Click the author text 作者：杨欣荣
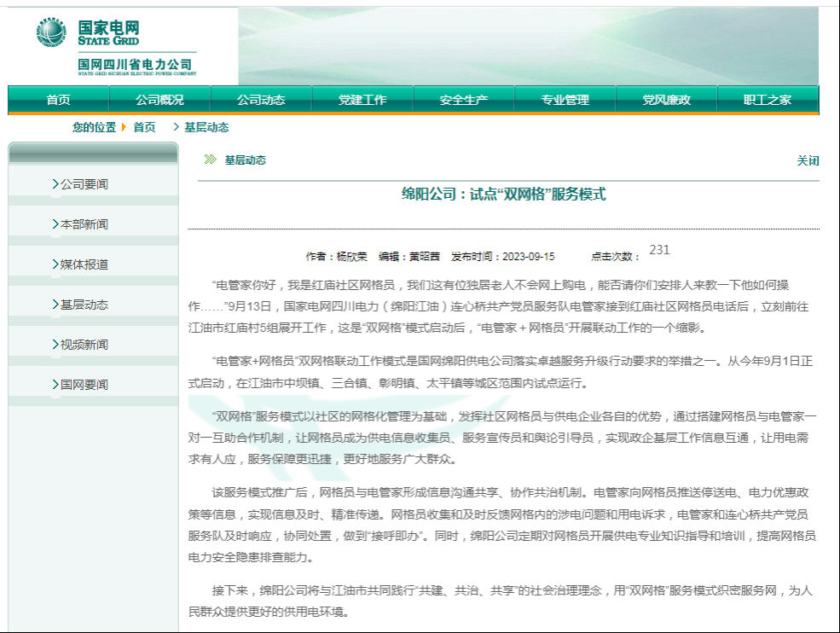840x633 pixels. [337, 256]
